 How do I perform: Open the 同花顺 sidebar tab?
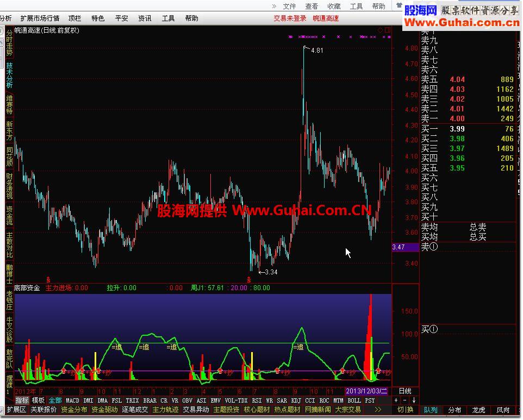pyautogui.click(x=9, y=156)
